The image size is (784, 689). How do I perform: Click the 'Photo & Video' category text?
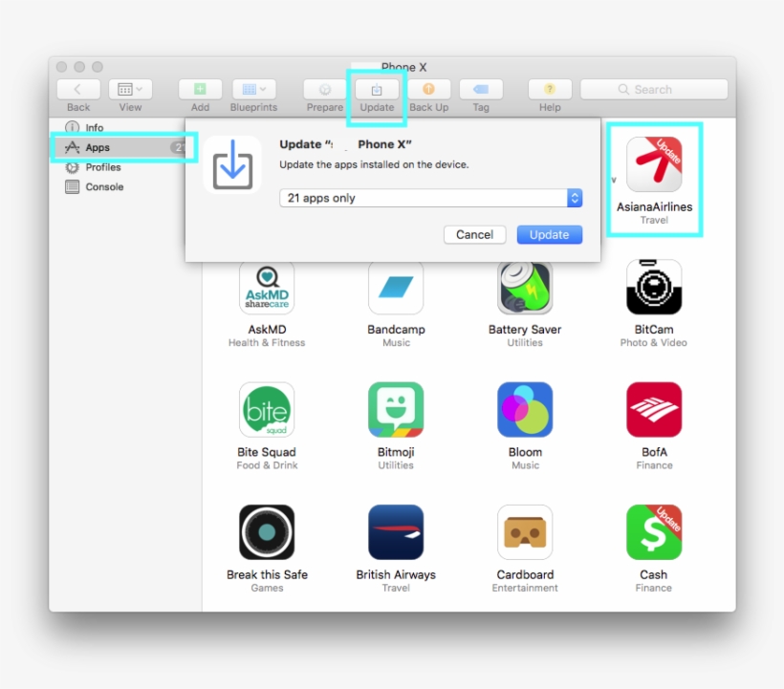pos(654,343)
